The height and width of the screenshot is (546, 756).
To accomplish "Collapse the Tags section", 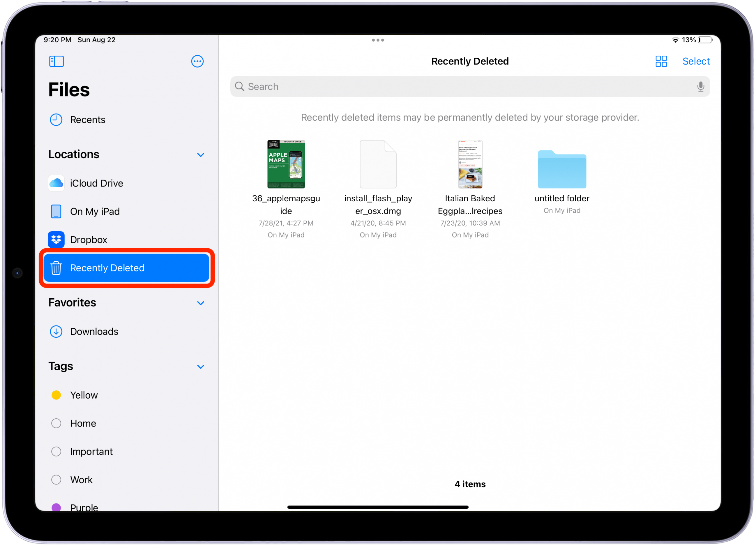I will (200, 367).
